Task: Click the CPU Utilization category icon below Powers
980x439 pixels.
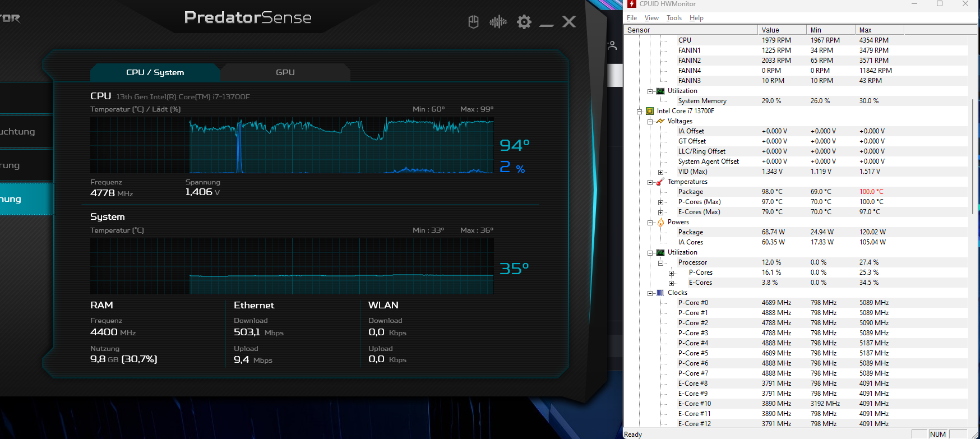Action: point(660,252)
